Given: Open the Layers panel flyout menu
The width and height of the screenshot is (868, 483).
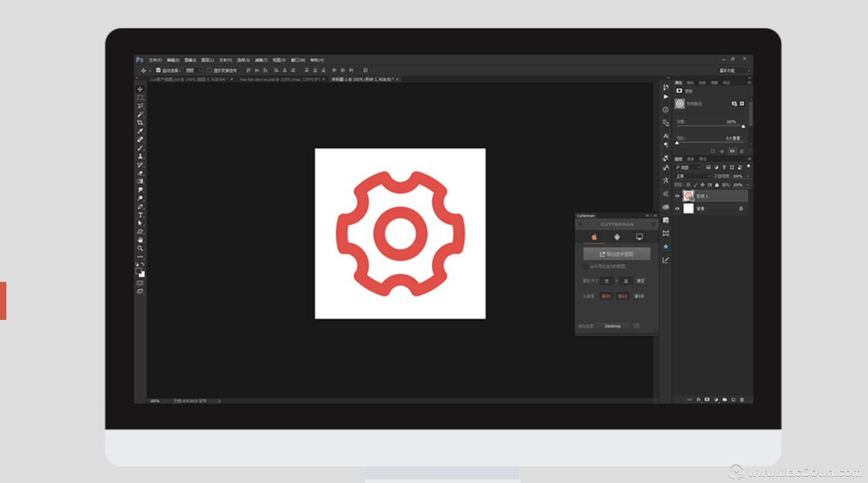Looking at the screenshot, I should [x=749, y=159].
